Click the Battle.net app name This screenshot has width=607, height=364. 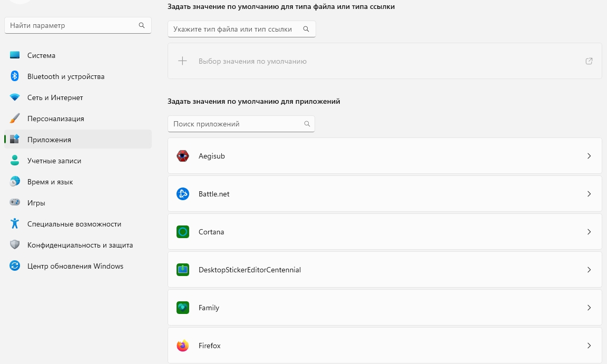click(x=214, y=194)
